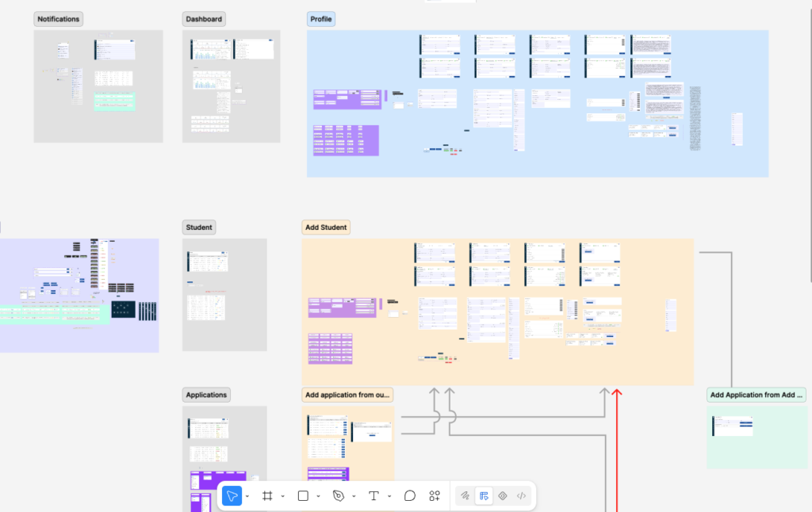Image resolution: width=812 pixels, height=512 pixels.
Task: Switch to the diamond-shaped mode icon
Action: point(502,496)
